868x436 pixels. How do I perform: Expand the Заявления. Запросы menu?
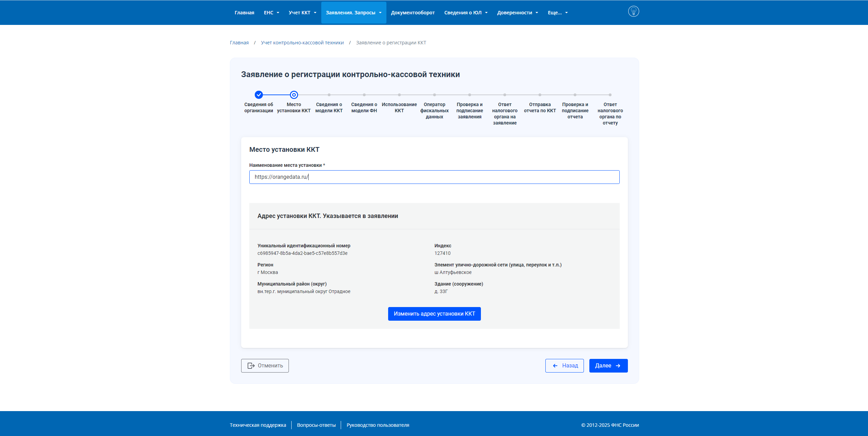(354, 13)
